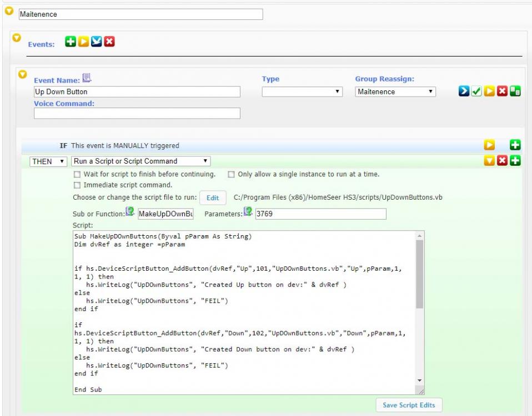Image resolution: width=532 pixels, height=416 pixels.
Task: Add a new trigger on IF row
Action: tap(515, 145)
